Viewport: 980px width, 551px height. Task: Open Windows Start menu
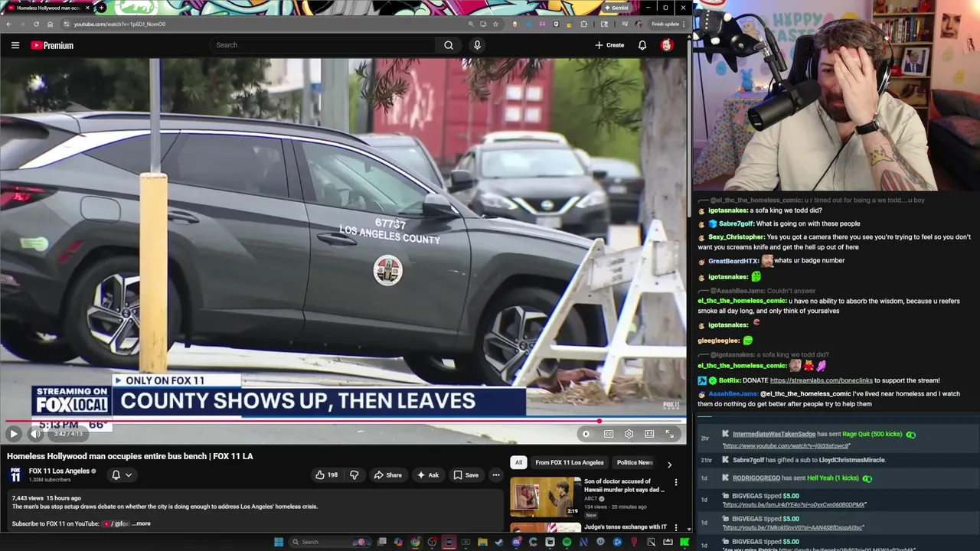point(279,542)
